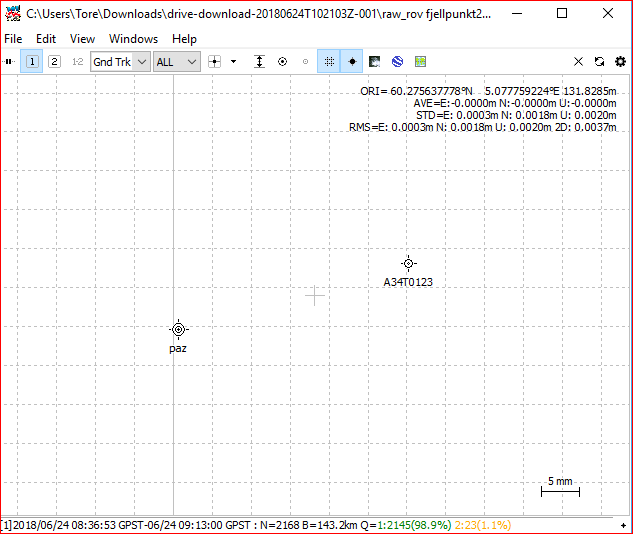Toggle solution 1 display button

32,62
